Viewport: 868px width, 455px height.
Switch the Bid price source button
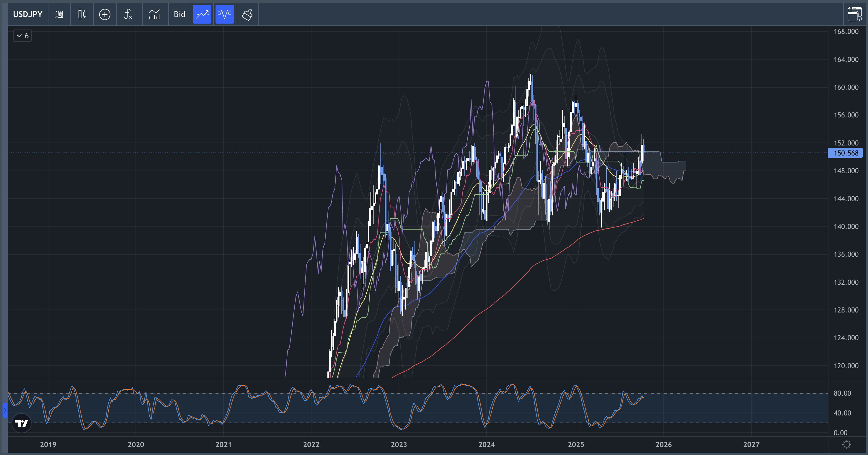pos(180,14)
